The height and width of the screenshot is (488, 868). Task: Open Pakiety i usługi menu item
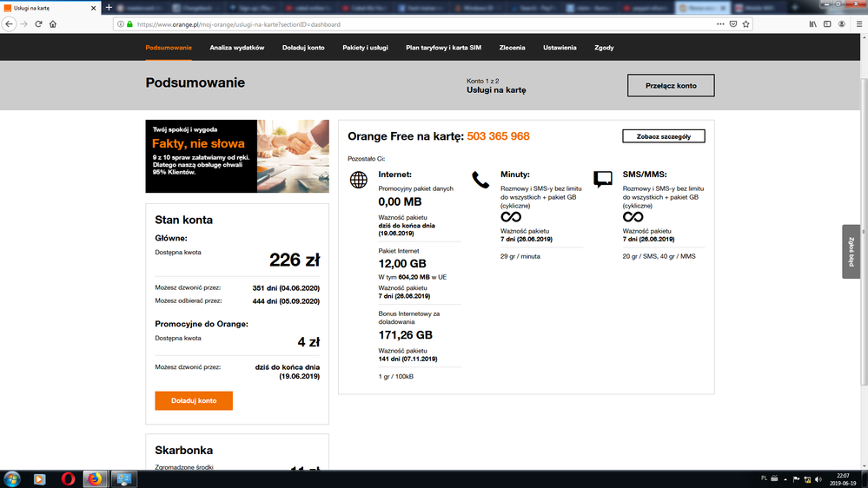pos(365,48)
